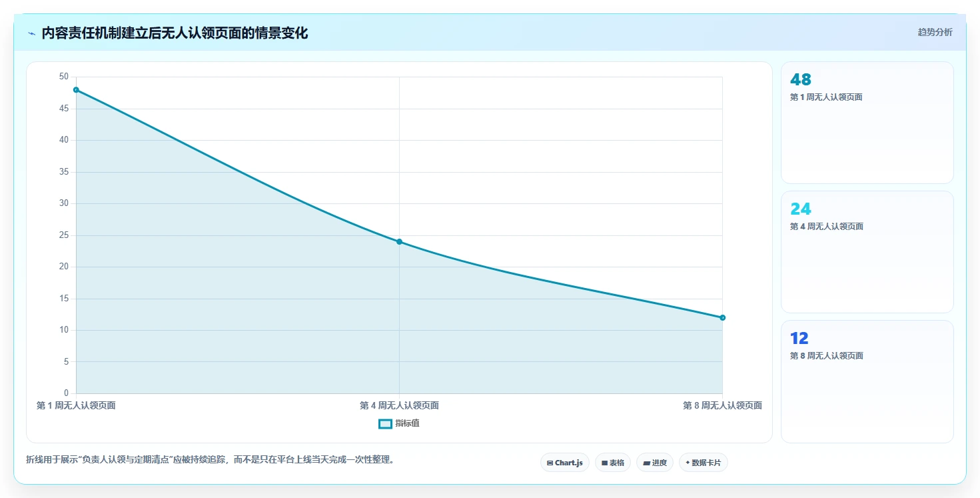Click x-axis label 第 4 周无人认领页面
This screenshot has width=980, height=498.
399,405
